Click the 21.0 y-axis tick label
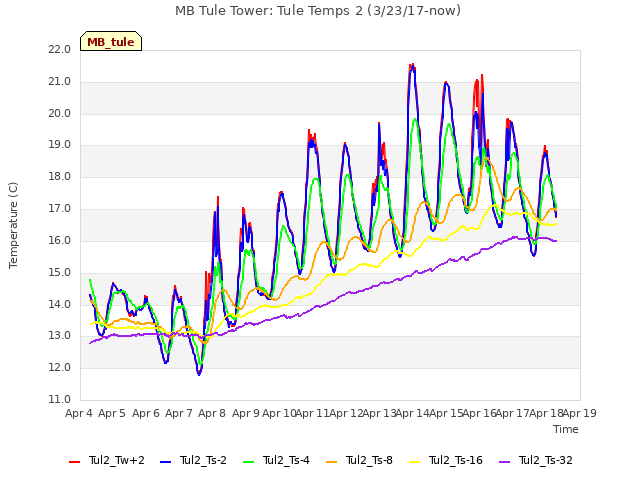 [x=60, y=82]
